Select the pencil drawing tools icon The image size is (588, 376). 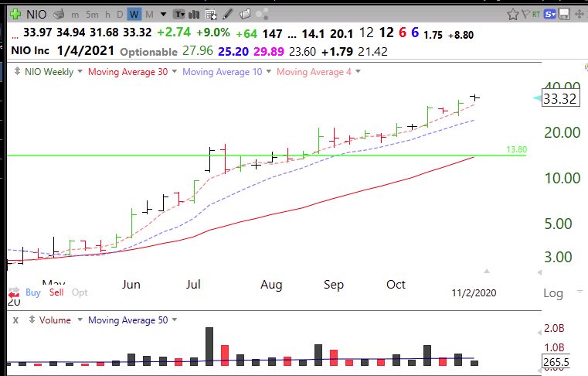[x=228, y=15]
